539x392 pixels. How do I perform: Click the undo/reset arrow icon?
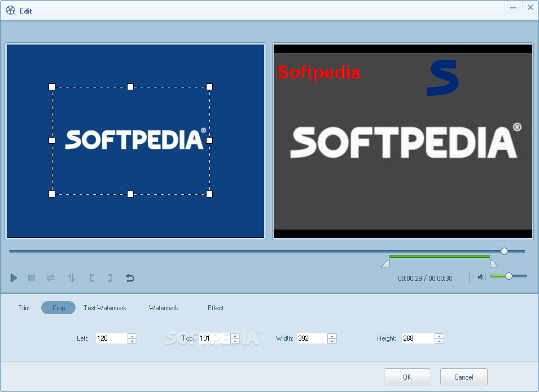click(x=130, y=278)
